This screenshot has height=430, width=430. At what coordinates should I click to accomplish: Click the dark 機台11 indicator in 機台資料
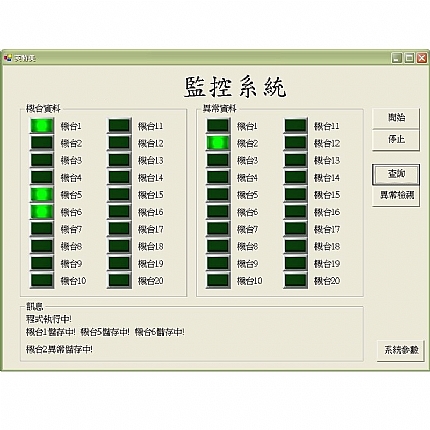pyautogui.click(x=119, y=126)
